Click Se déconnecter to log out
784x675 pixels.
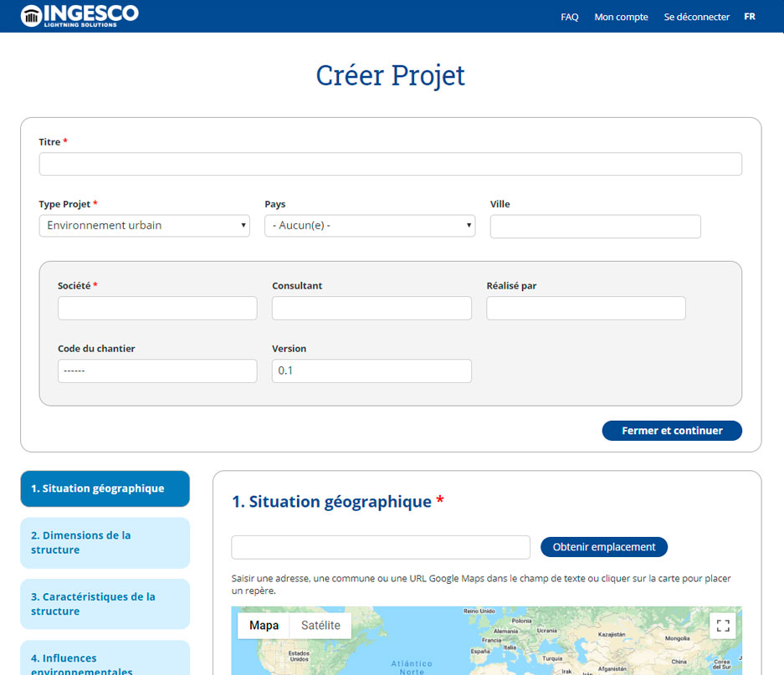point(696,17)
